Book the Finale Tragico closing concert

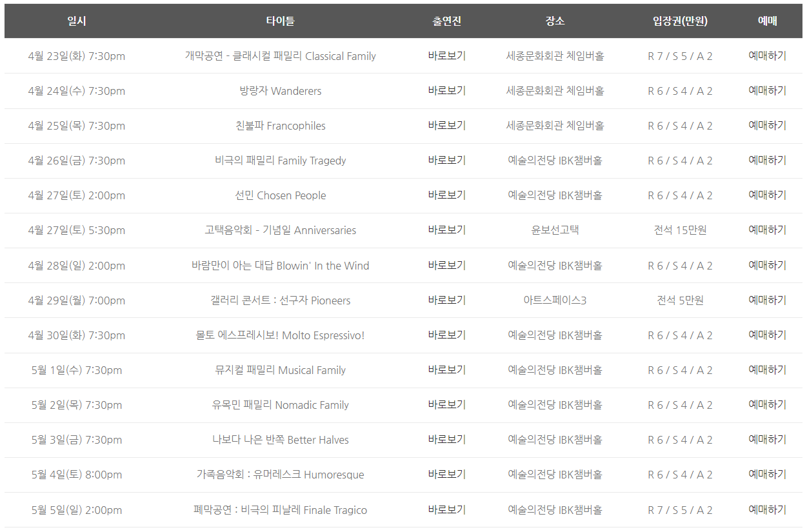click(x=768, y=509)
